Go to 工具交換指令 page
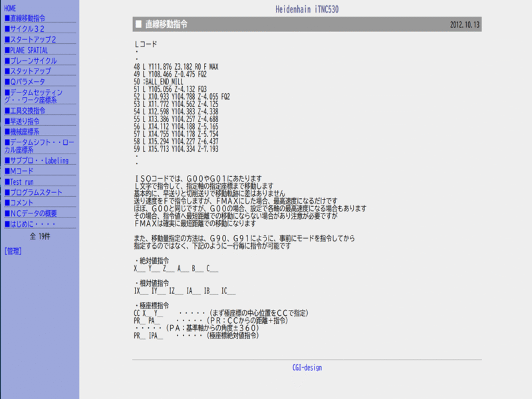Viewport: 532px width, 399px height. tap(28, 111)
